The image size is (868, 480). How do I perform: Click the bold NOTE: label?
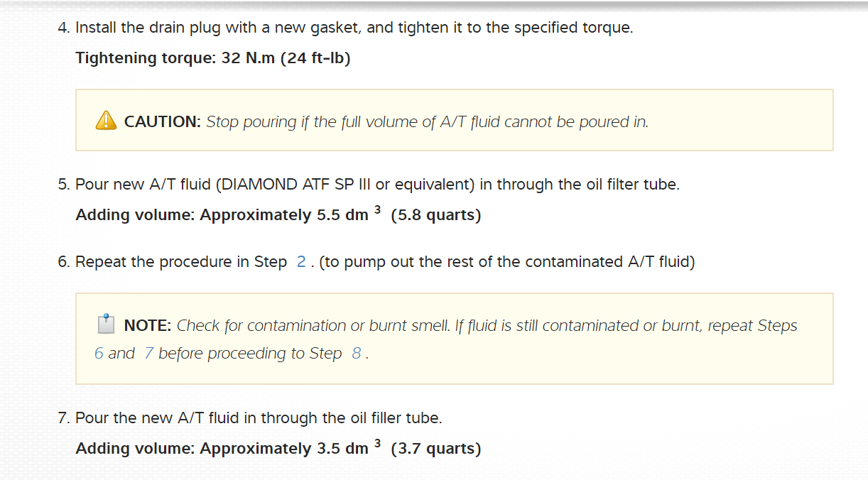coord(148,326)
